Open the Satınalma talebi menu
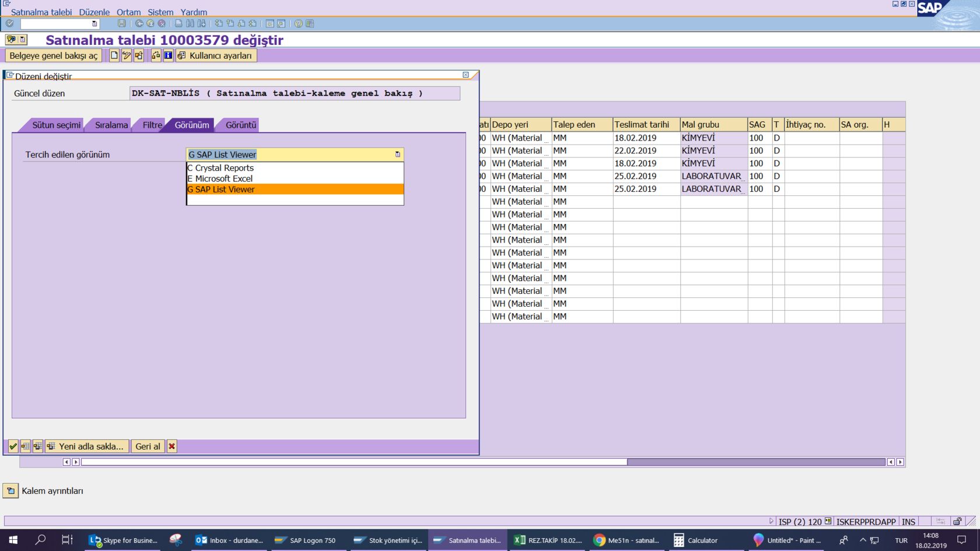This screenshot has height=551, width=980. tap(41, 12)
